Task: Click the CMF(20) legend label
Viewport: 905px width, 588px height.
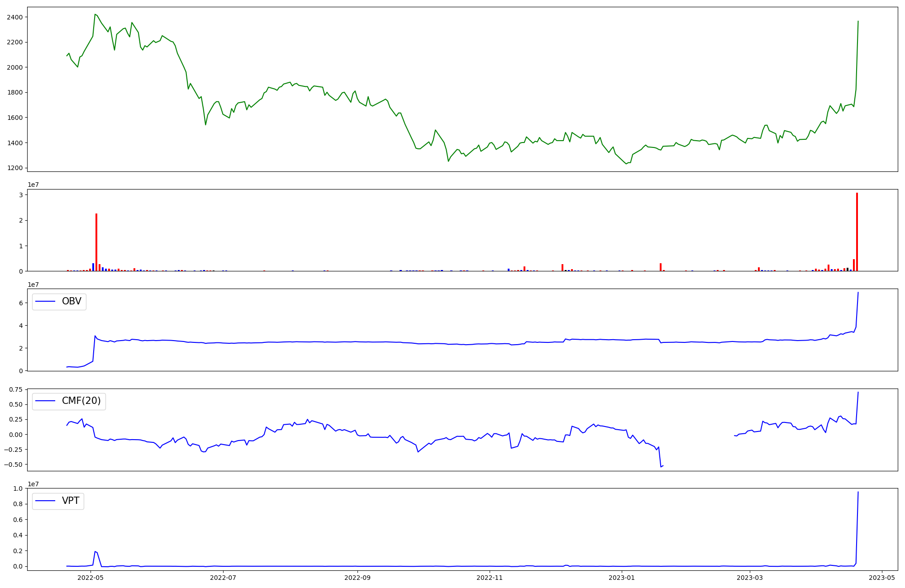Action: click(81, 401)
